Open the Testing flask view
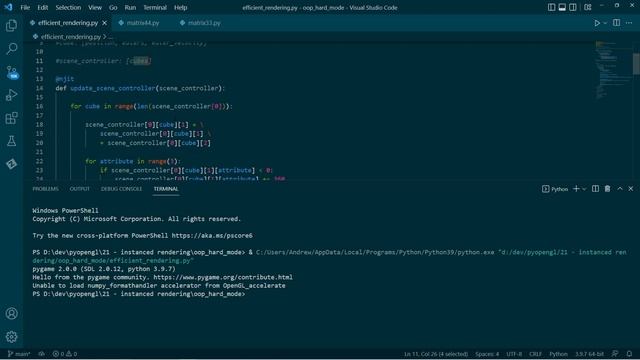 [11, 141]
